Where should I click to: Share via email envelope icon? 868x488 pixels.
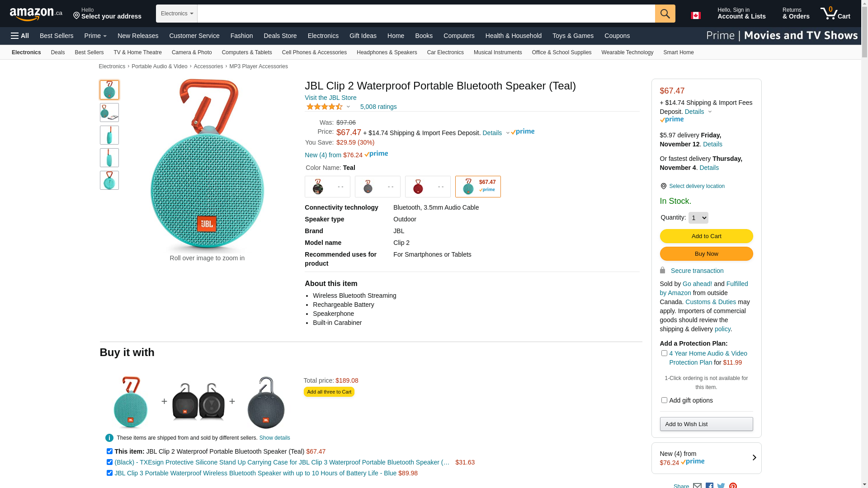697,485
